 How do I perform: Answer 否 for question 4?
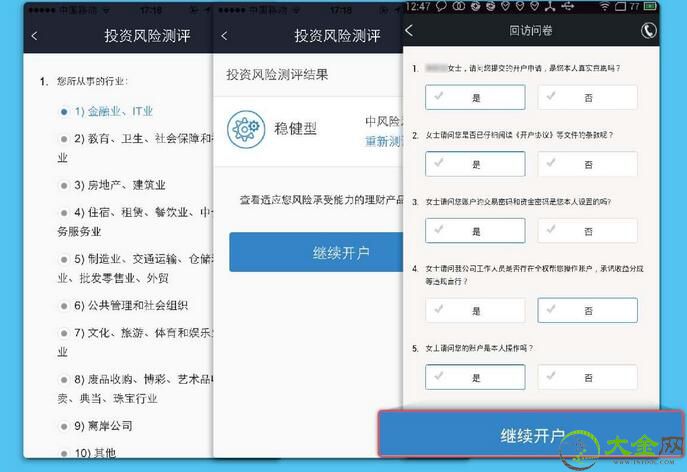pyautogui.click(x=588, y=310)
